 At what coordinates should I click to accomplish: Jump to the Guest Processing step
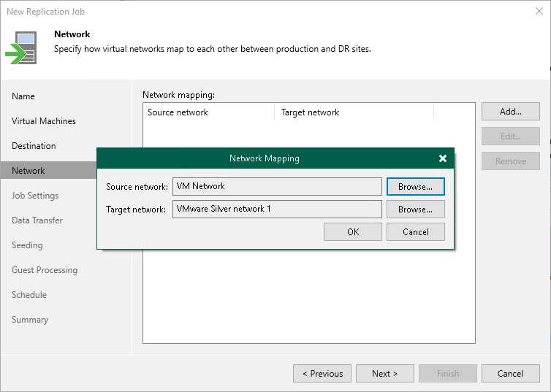pyautogui.click(x=45, y=270)
